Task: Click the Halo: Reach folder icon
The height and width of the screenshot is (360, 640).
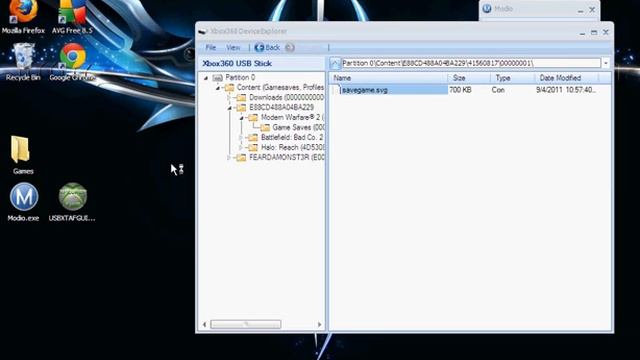Action: 253,147
